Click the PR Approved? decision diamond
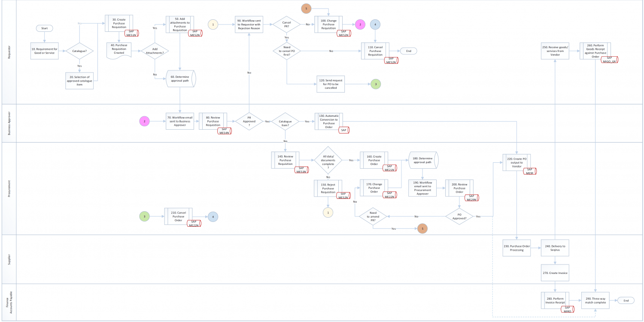This screenshot has width=644, height=322. [x=249, y=122]
